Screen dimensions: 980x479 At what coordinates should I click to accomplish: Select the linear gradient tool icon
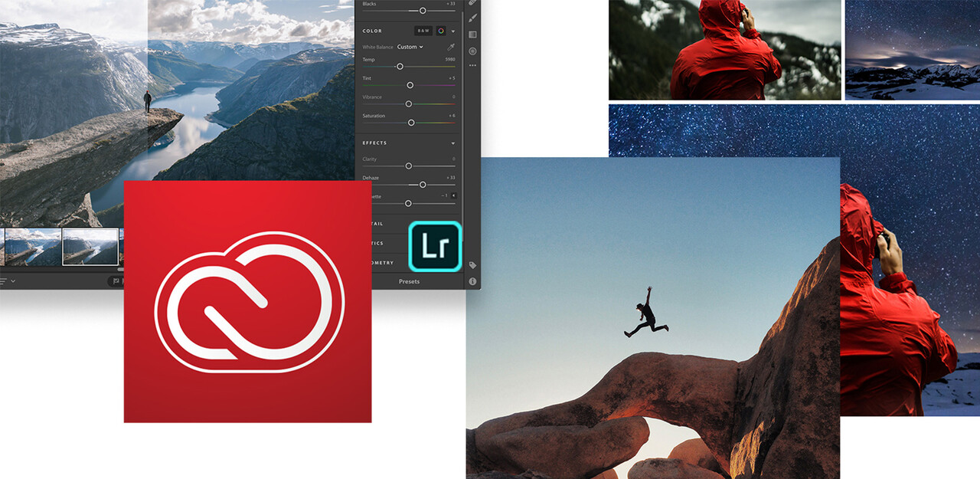(472, 34)
